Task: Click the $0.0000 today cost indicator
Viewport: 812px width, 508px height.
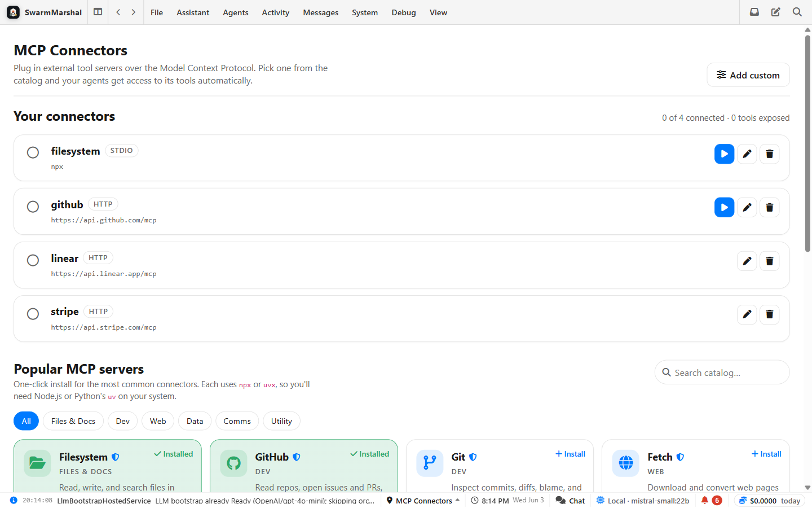Action: point(770,501)
